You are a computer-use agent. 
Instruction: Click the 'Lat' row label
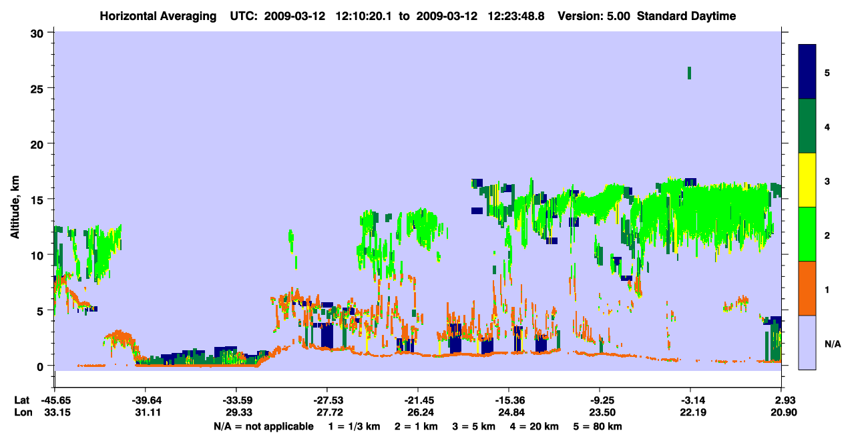click(21, 400)
